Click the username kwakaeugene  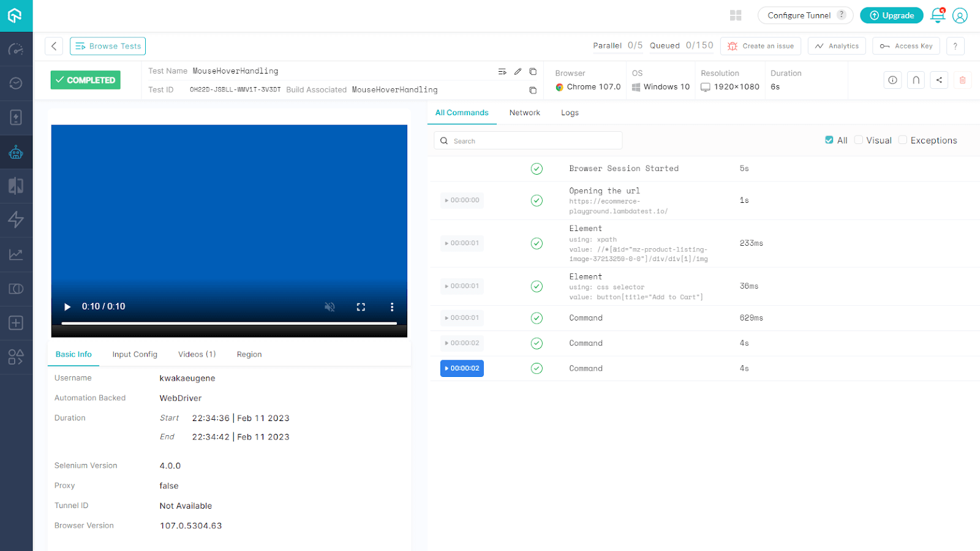tap(187, 378)
